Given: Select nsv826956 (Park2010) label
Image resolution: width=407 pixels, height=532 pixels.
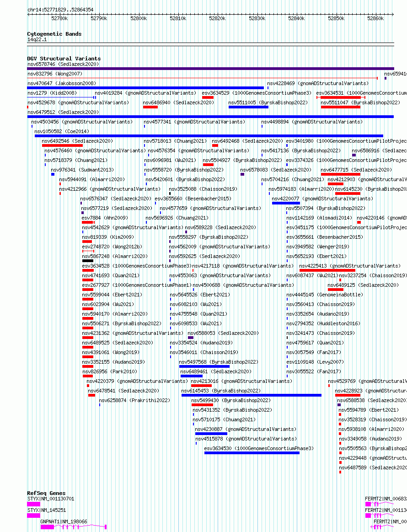Looking at the screenshot, I should 110,371.
